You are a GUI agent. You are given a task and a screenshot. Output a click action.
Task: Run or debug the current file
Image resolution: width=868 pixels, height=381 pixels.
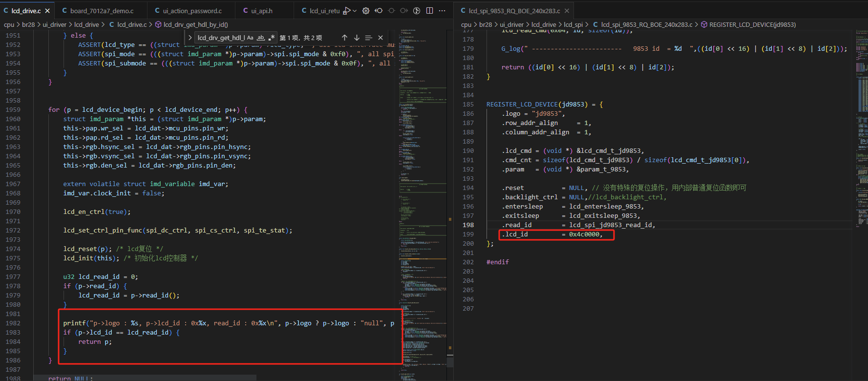point(347,10)
